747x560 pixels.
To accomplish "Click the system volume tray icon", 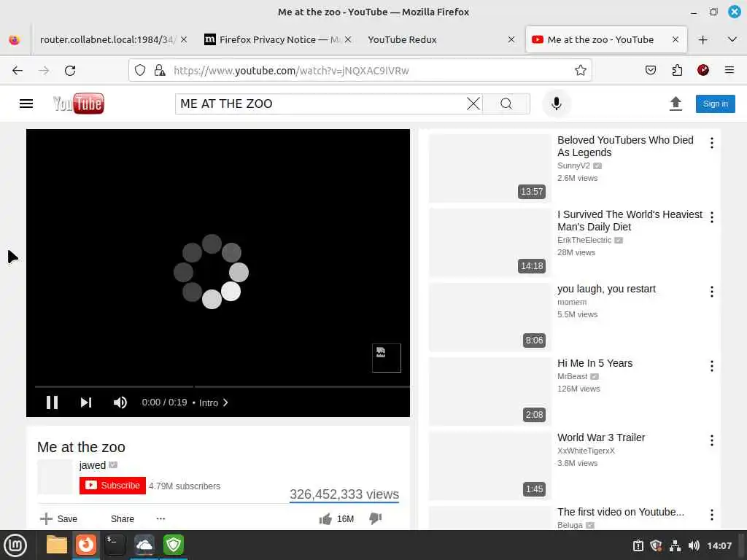I will [x=694, y=545].
